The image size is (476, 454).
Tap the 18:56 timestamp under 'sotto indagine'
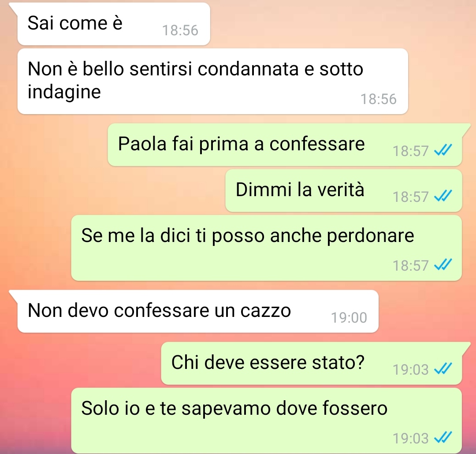(379, 99)
